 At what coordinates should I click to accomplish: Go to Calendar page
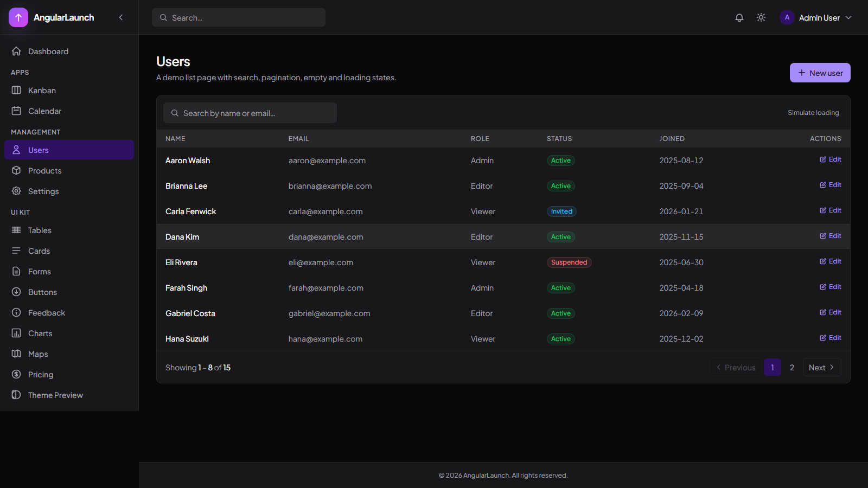click(x=69, y=111)
